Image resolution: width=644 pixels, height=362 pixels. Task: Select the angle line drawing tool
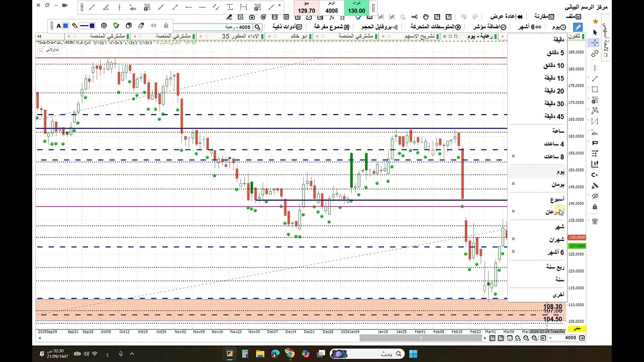click(x=106, y=8)
